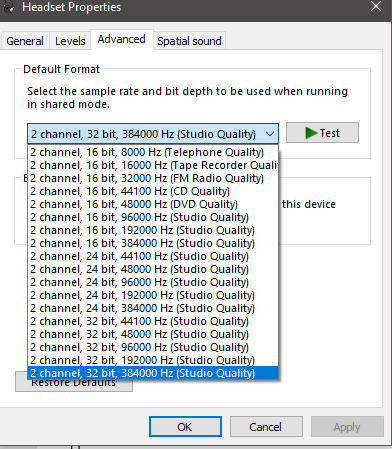Close the Headset Properties window
Viewport: 392px width, 449px height.
click(376, 6)
